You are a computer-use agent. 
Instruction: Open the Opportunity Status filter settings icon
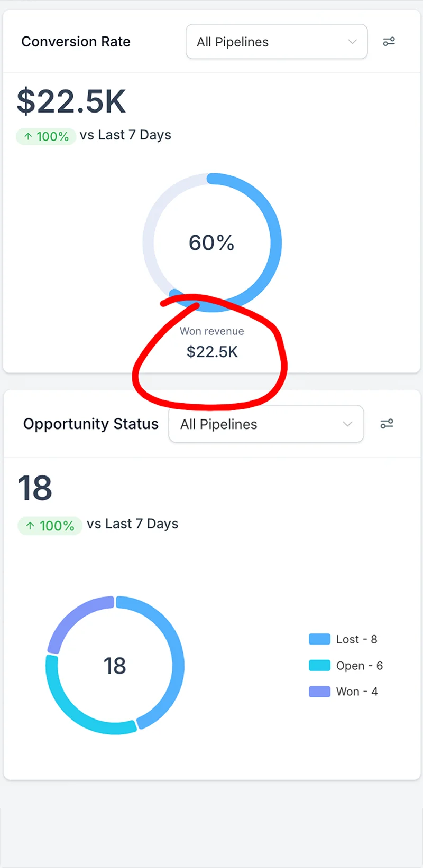[387, 424]
